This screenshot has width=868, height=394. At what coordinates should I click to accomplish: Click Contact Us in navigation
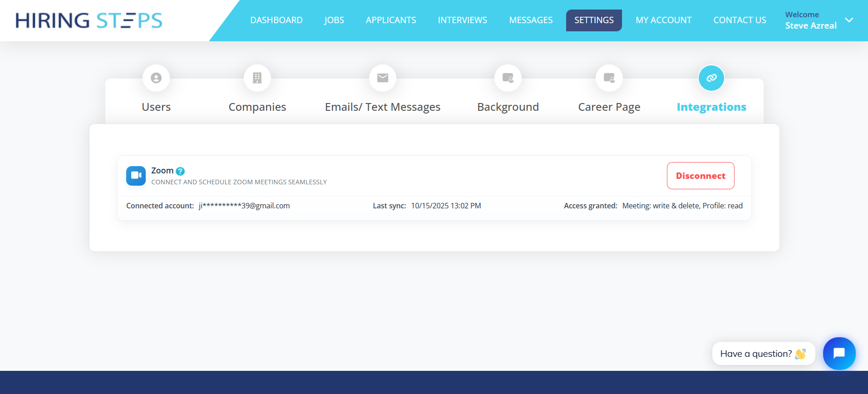point(740,20)
